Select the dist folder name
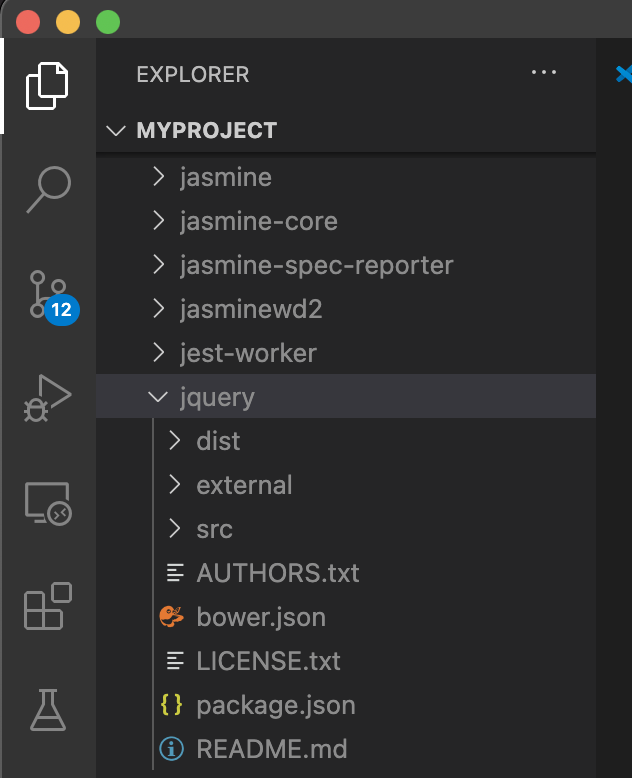 coord(218,441)
